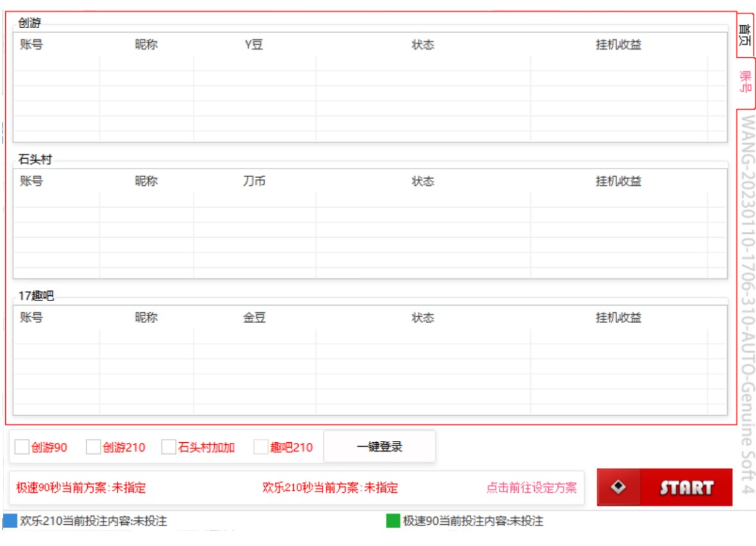
Task: Tick the 创游210 checkbox
Action: [93, 447]
